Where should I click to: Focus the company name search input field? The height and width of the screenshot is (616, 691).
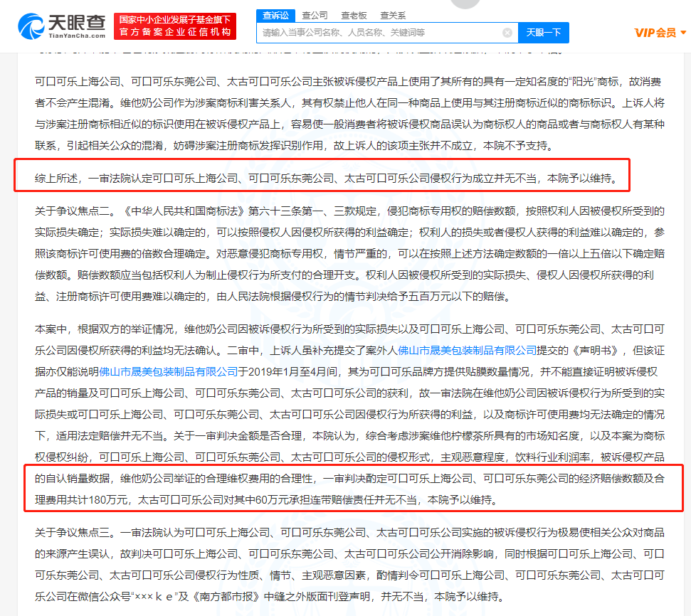[x=381, y=33]
